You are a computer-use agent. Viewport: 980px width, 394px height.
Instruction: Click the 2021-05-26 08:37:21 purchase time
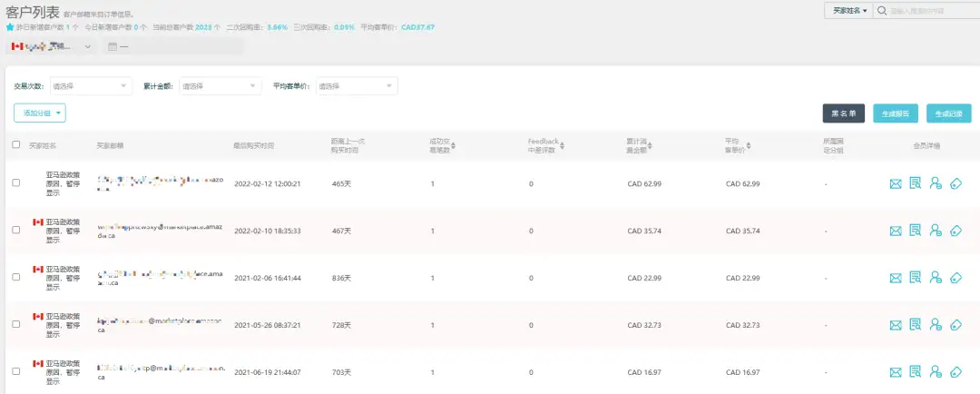[x=268, y=325]
